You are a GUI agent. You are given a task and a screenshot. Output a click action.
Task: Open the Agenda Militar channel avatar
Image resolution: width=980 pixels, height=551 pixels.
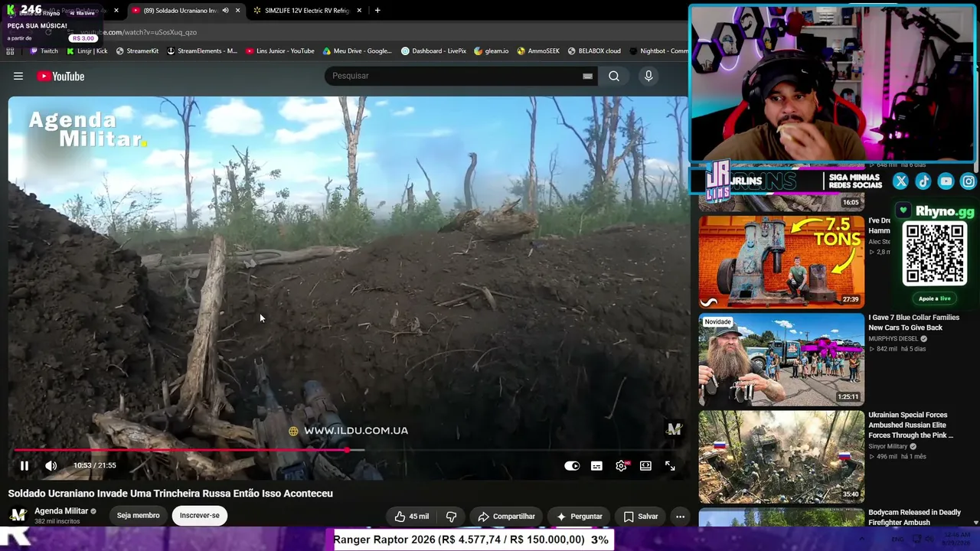pyautogui.click(x=18, y=515)
